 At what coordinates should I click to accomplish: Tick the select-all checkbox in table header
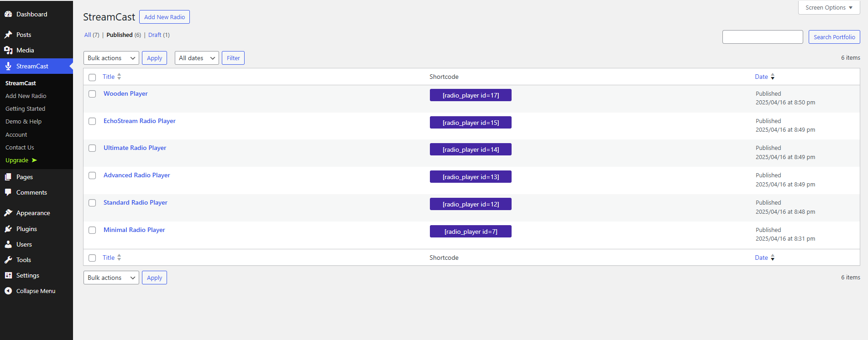click(x=92, y=77)
